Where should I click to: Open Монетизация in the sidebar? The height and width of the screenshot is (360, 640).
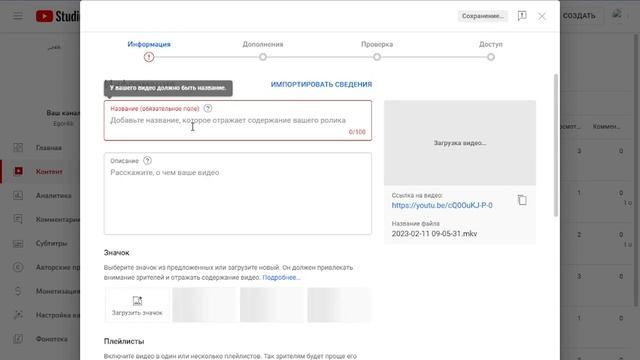(41, 291)
